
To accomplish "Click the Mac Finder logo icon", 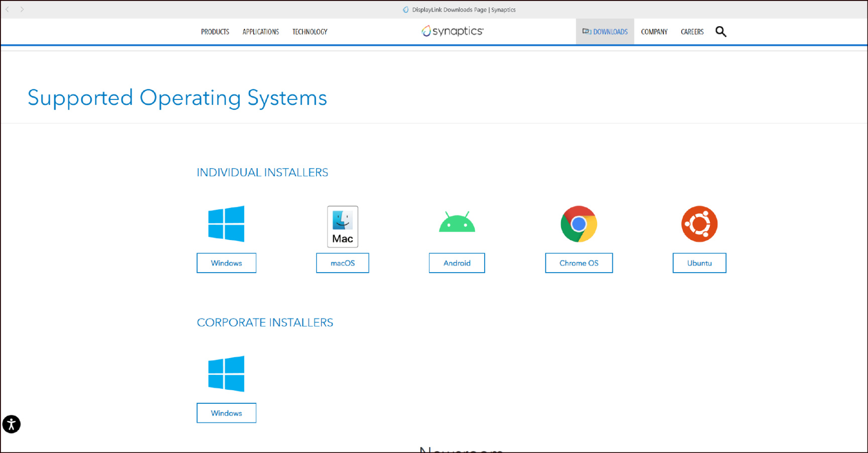I will tap(343, 226).
